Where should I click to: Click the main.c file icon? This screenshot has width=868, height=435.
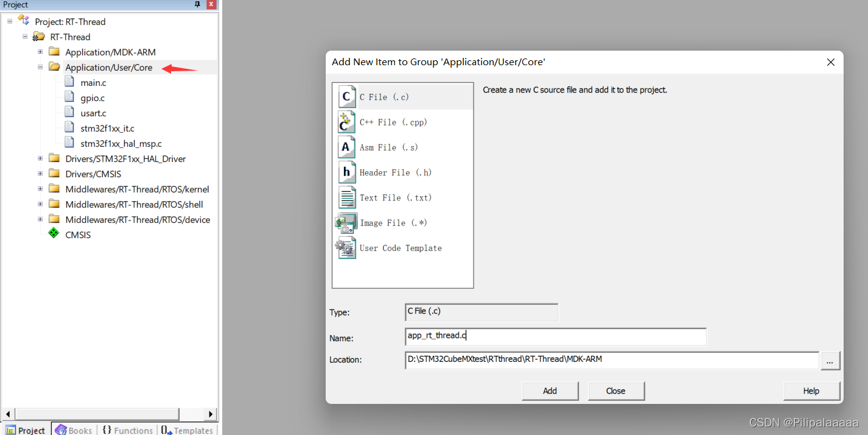point(69,82)
